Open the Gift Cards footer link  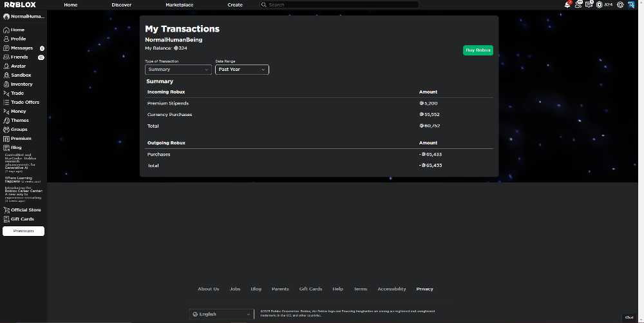[x=310, y=289]
